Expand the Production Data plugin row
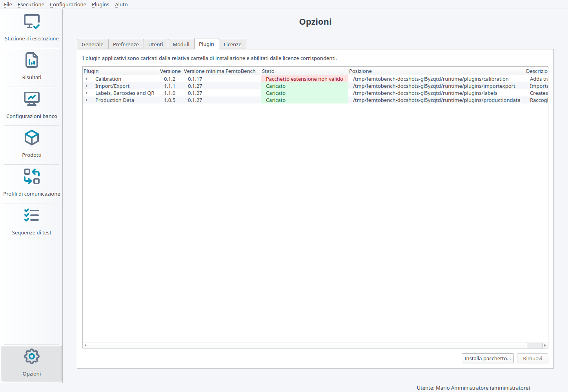This screenshot has height=392, width=568. click(x=87, y=100)
